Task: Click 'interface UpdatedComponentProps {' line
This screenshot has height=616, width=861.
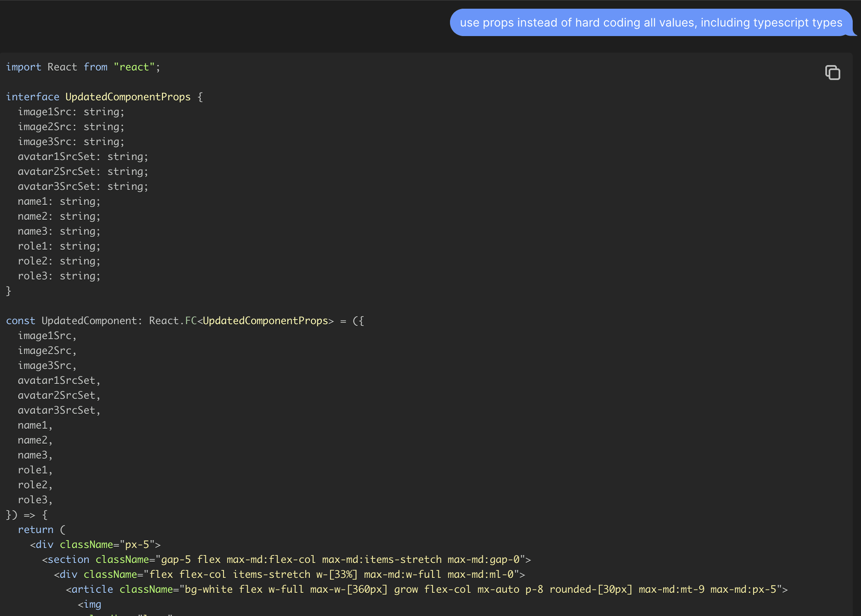Action: pyautogui.click(x=105, y=97)
